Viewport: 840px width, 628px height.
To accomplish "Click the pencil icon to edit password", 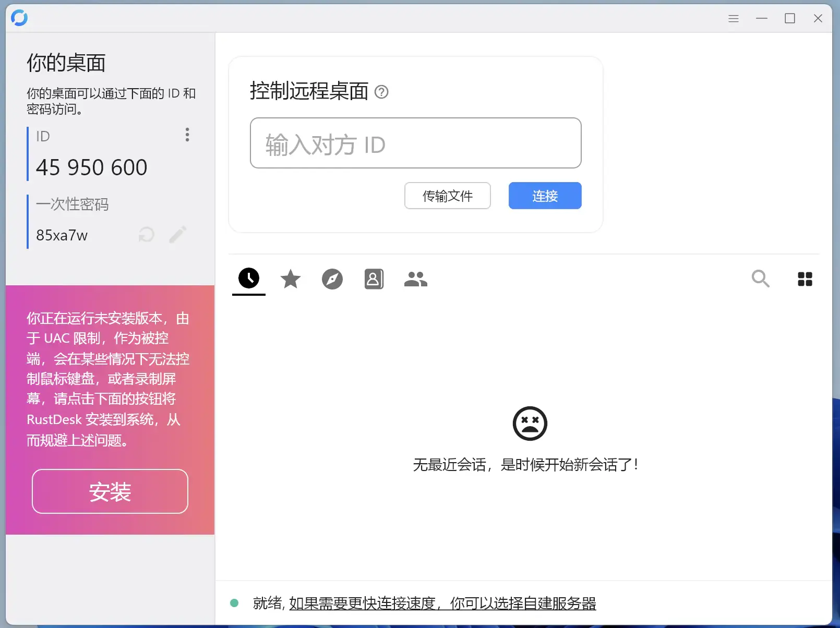I will coord(178,235).
